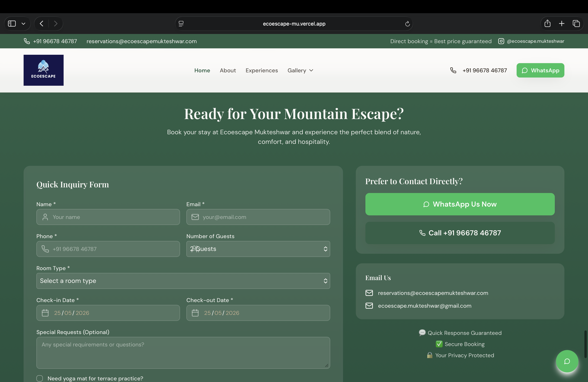Screen dimensions: 588x382
Task: Click the Check-in Date field
Action: point(108,313)
